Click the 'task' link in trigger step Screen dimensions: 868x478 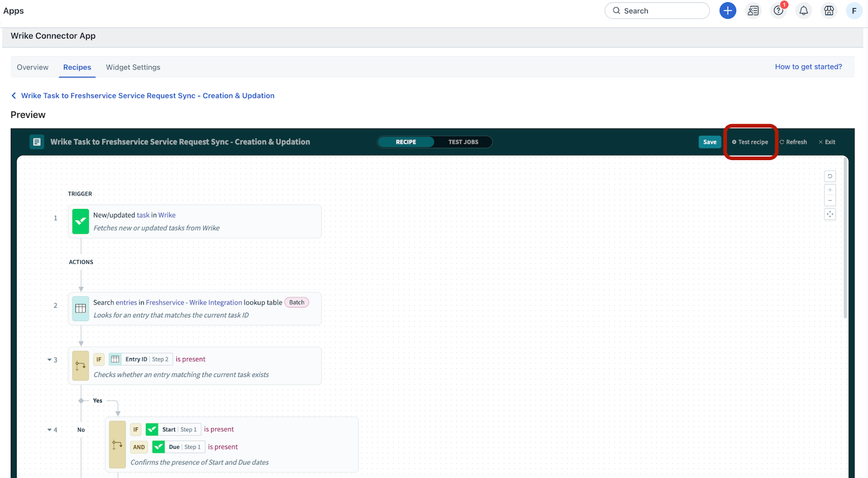pos(143,215)
